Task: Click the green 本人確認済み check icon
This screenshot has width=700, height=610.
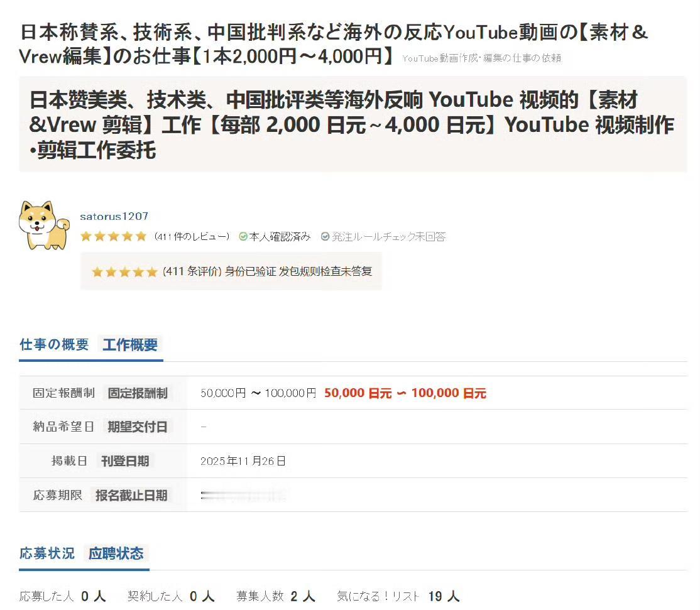Action: tap(243, 236)
